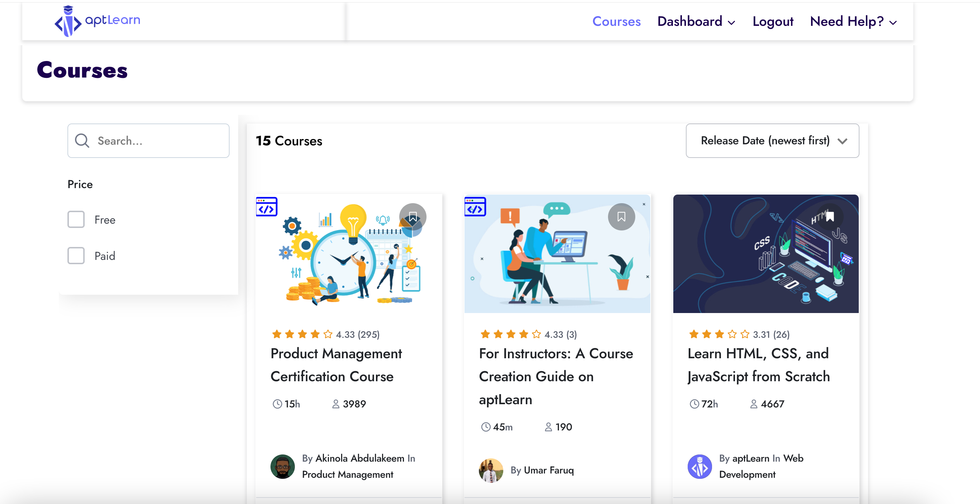Click the aptLearn author avatar
This screenshot has height=504, width=980.
(x=699, y=466)
